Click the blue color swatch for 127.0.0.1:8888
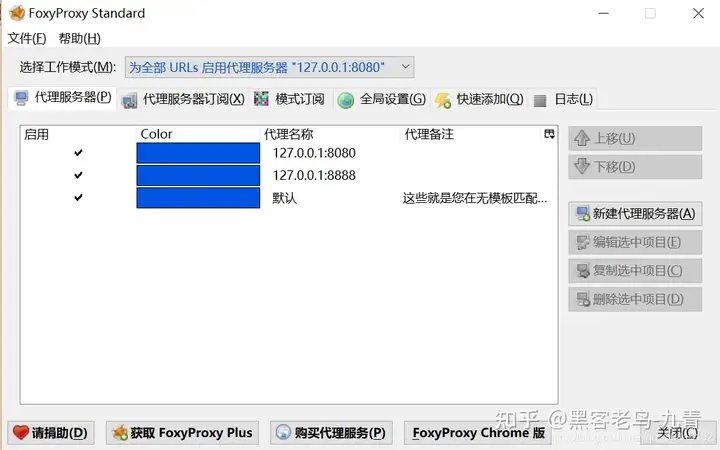This screenshot has height=450, width=720. tap(198, 175)
